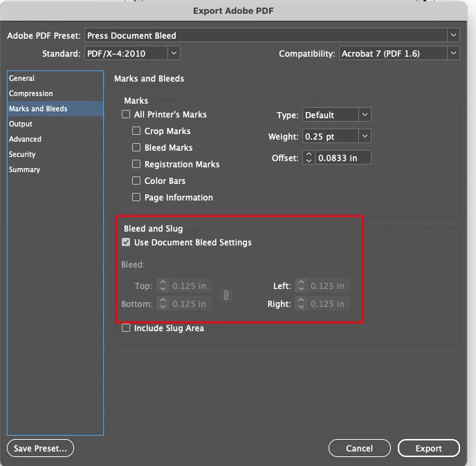Screen dimensions: 476x466
Task: Click the Bottom bleed value field
Action: [x=190, y=304]
